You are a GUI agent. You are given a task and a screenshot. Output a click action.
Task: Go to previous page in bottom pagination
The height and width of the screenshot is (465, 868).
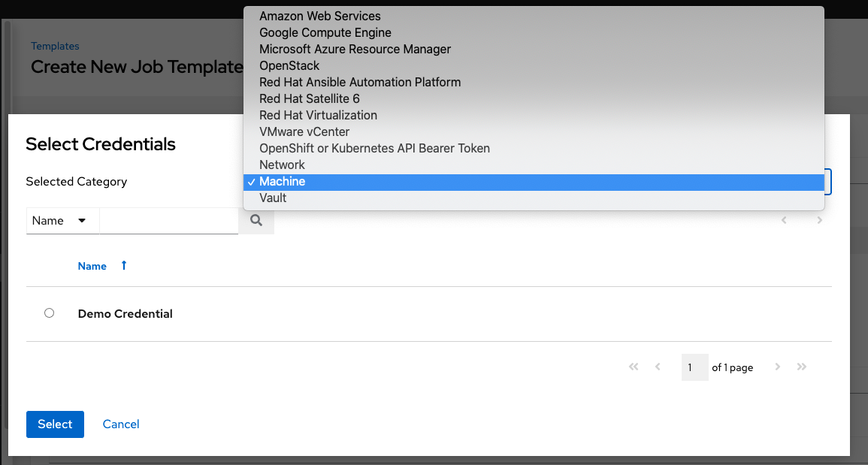click(658, 367)
